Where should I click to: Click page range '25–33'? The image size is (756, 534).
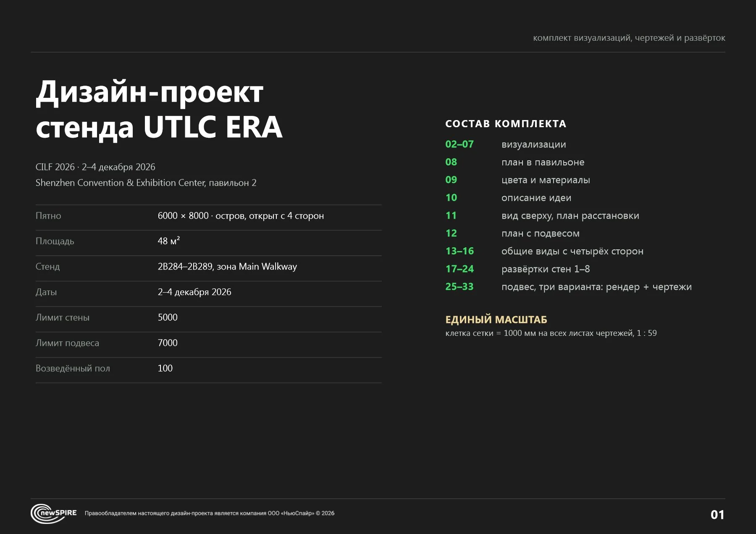(x=459, y=287)
